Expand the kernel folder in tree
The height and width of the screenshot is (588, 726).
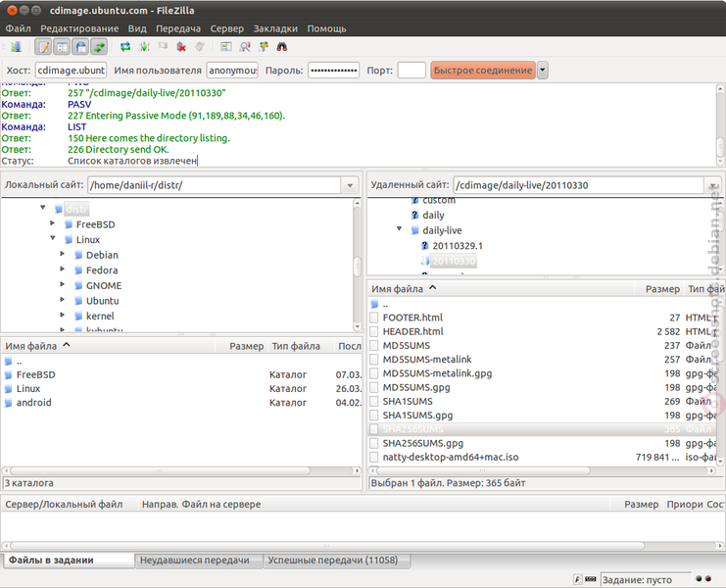point(62,315)
